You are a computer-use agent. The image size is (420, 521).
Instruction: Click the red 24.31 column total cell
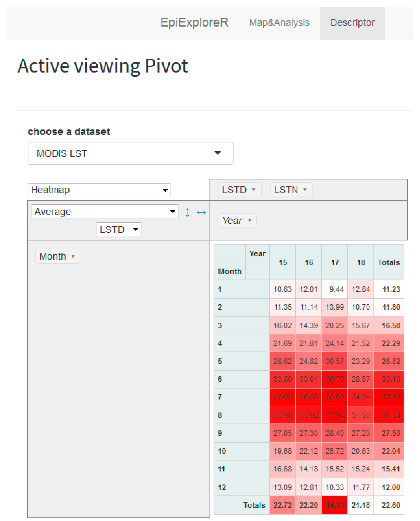tap(335, 505)
